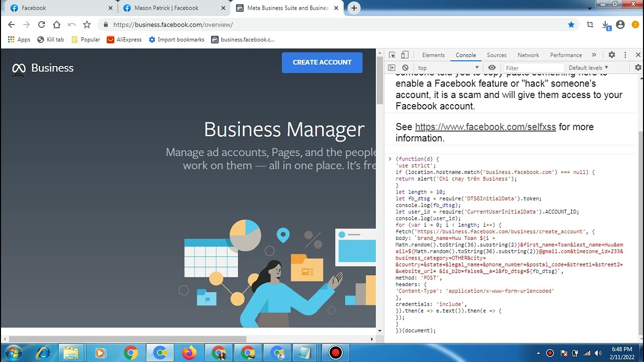This screenshot has width=644, height=362.
Task: Open the browser profile avatar icon
Action: [620, 25]
